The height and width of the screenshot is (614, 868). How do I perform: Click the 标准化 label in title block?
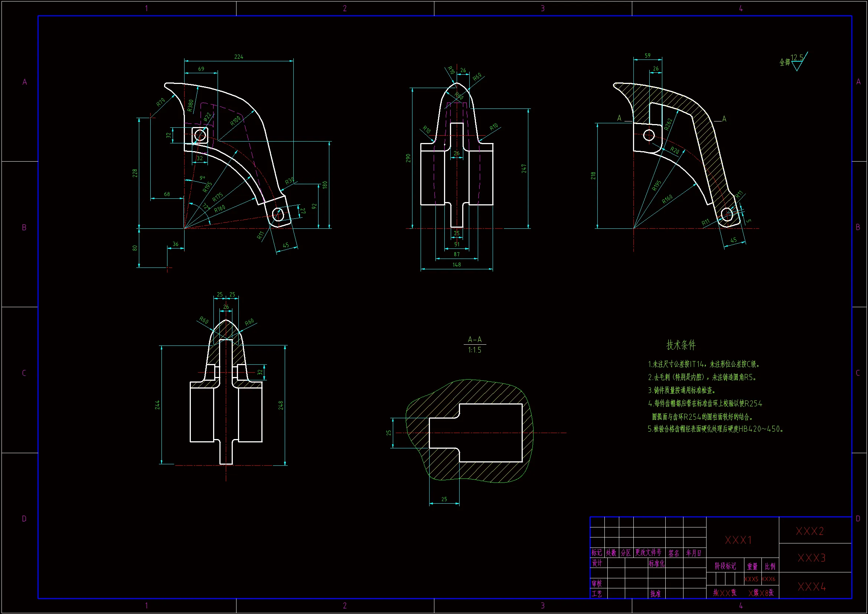click(x=656, y=563)
